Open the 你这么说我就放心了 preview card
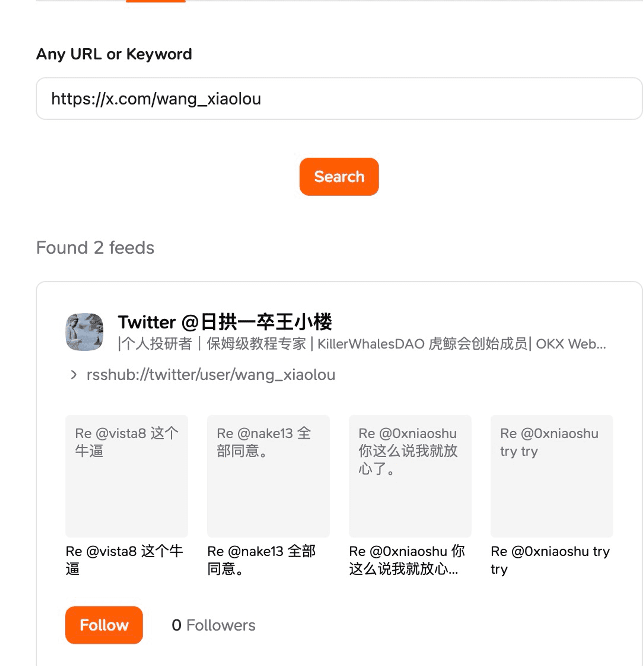The image size is (644, 666). tap(410, 476)
